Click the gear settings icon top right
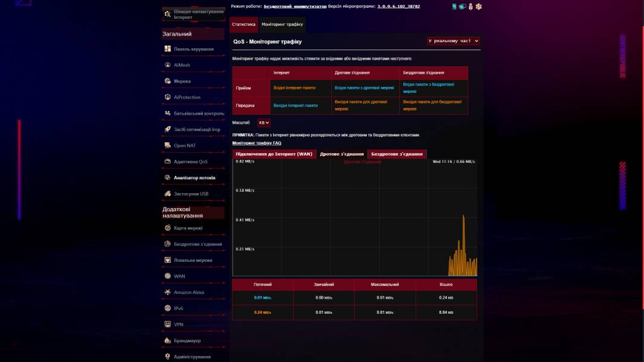This screenshot has width=644, height=362. (x=479, y=5)
